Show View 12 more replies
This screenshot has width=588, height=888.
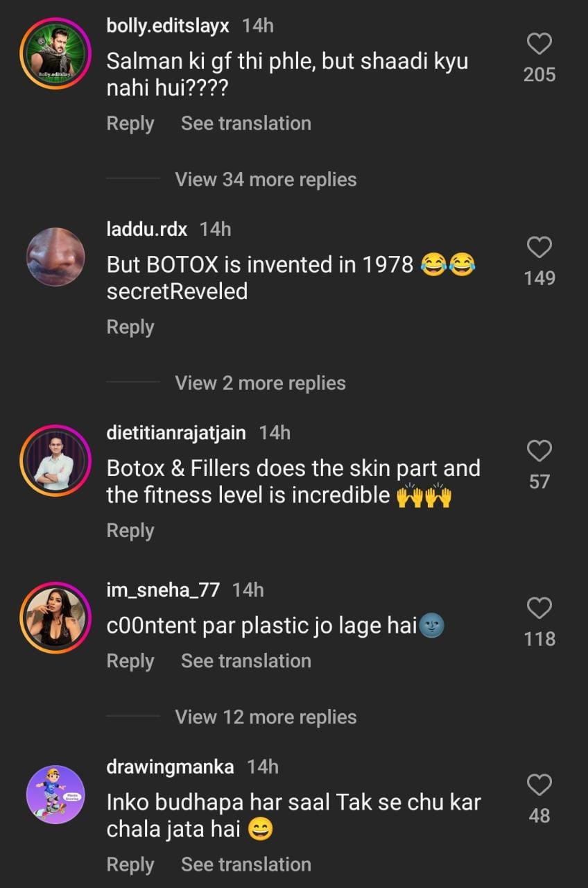[x=266, y=717]
